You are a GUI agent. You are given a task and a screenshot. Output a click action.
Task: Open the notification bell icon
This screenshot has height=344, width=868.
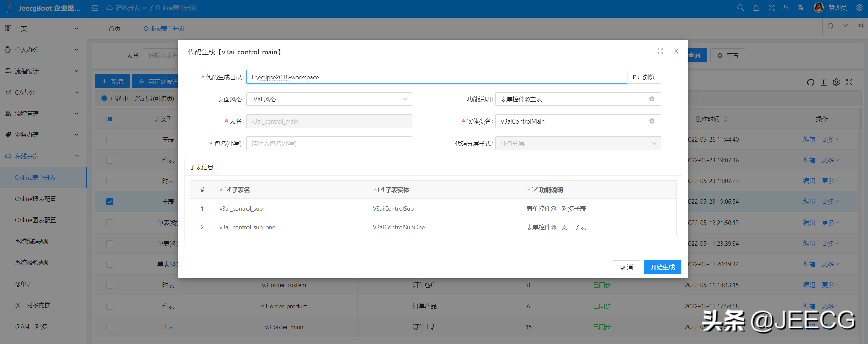click(x=756, y=7)
